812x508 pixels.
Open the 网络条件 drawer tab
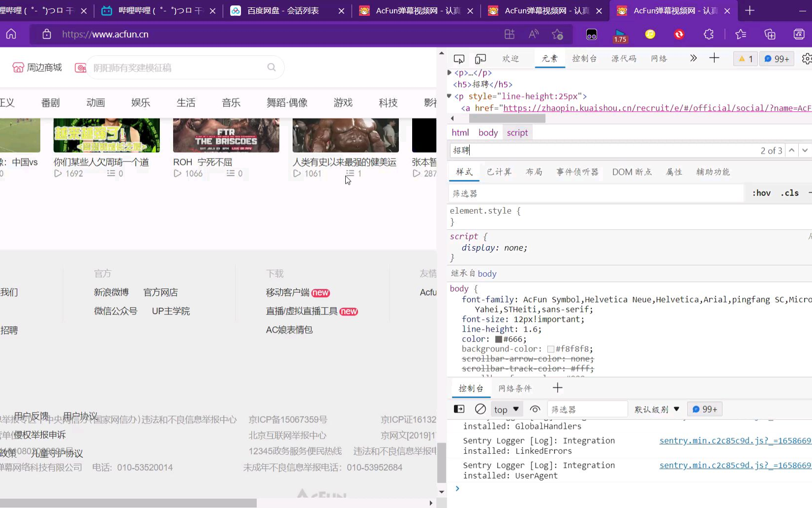pos(515,388)
